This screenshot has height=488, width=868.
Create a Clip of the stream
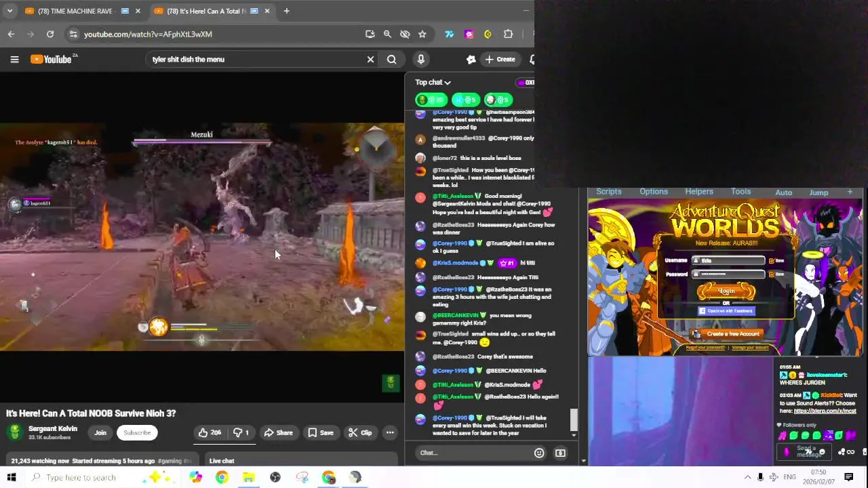[359, 432]
